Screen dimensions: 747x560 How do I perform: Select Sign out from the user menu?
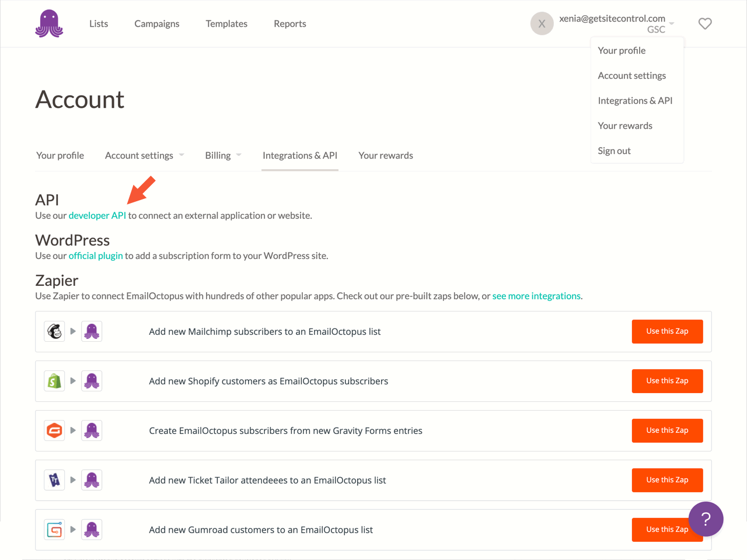tap(614, 150)
